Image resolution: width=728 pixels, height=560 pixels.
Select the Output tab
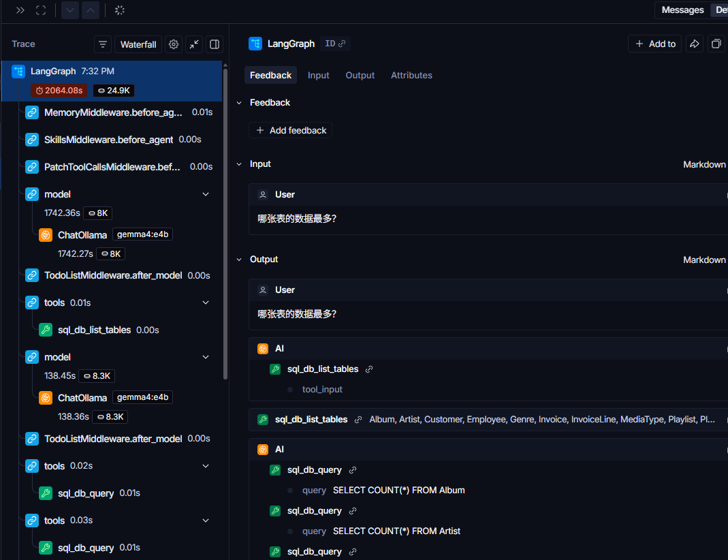click(360, 75)
